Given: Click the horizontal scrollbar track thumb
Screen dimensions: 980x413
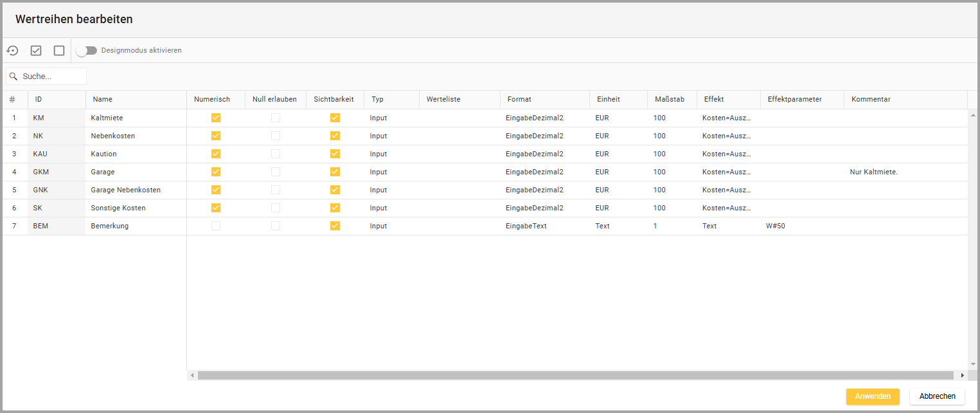Looking at the screenshot, I should click(x=575, y=375).
